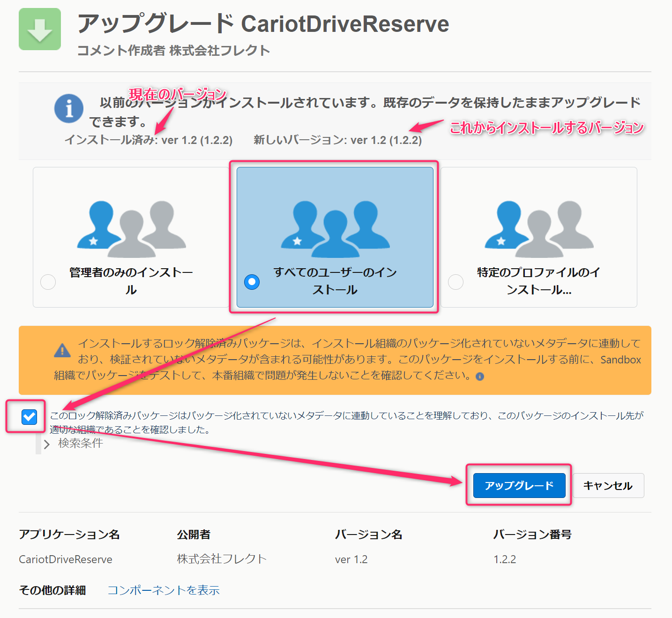Click the キャンセル button
Viewport: 672px width, 618px height.
[x=608, y=485]
